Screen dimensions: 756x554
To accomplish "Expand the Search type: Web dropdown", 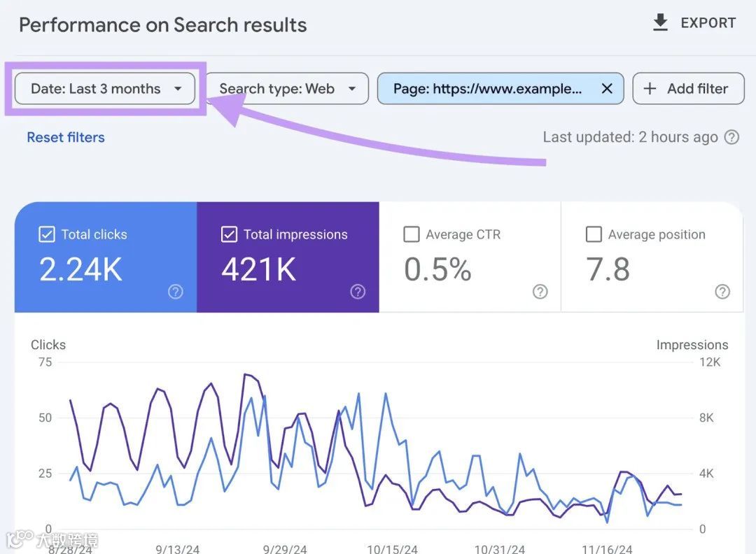I will [x=287, y=89].
